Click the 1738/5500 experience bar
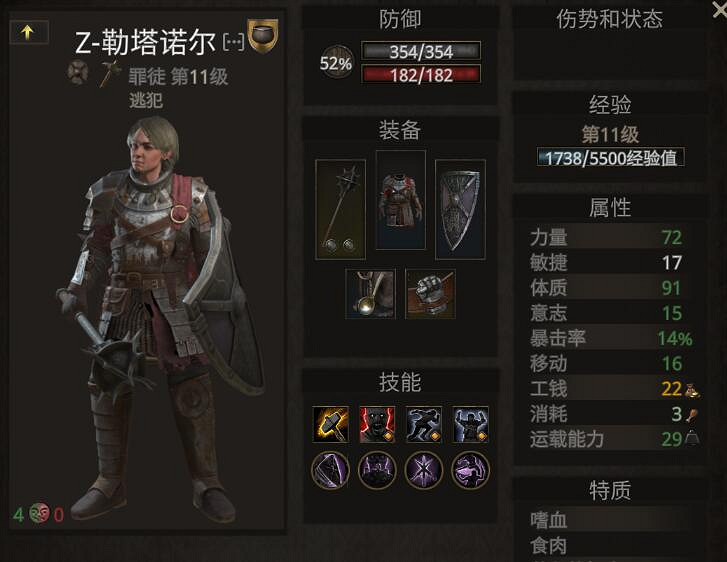The height and width of the screenshot is (562, 727). tap(611, 158)
